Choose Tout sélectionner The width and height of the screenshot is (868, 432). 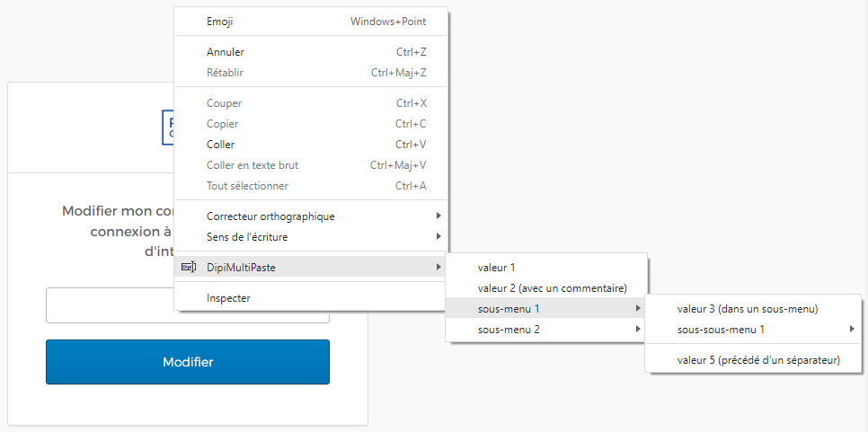[x=311, y=186]
